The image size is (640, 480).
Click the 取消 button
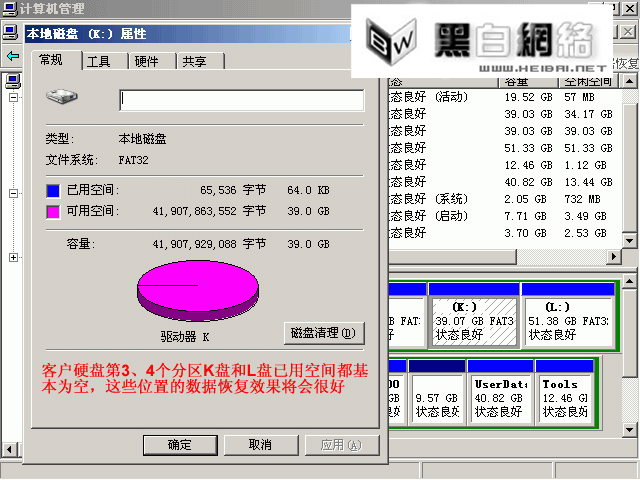click(x=259, y=445)
